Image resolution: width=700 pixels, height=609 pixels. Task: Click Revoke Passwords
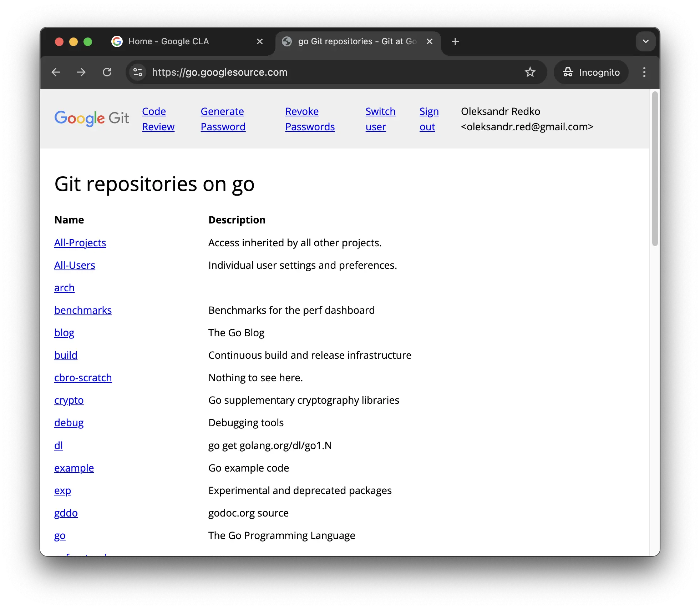click(x=309, y=119)
